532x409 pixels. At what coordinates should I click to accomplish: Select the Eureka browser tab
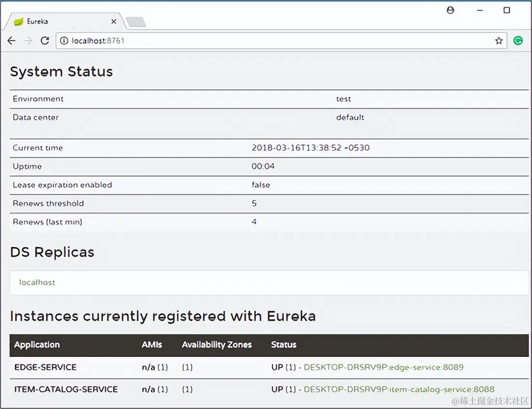pyautogui.click(x=64, y=21)
